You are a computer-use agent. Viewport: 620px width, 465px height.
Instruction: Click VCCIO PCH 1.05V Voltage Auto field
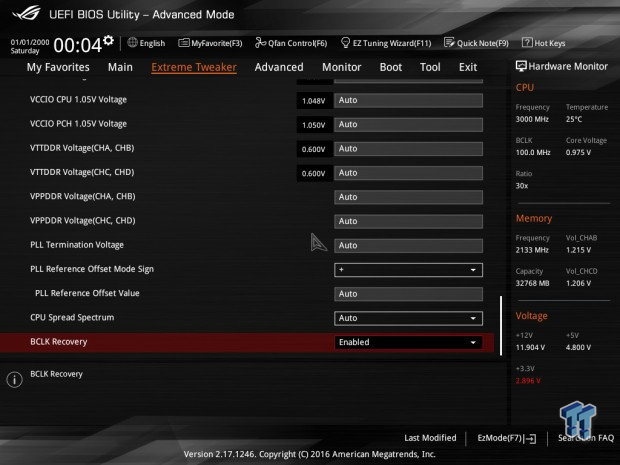tap(408, 125)
